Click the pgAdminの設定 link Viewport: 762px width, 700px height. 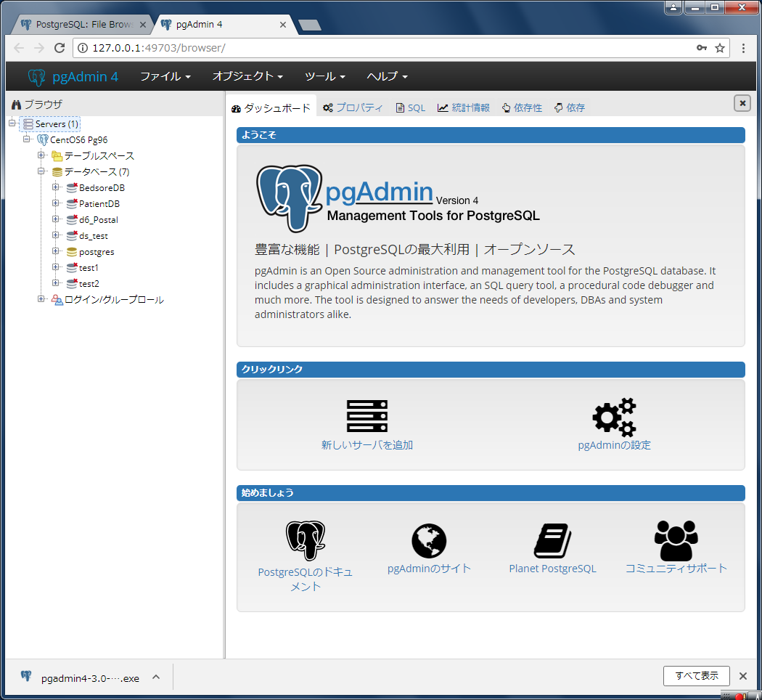(614, 445)
